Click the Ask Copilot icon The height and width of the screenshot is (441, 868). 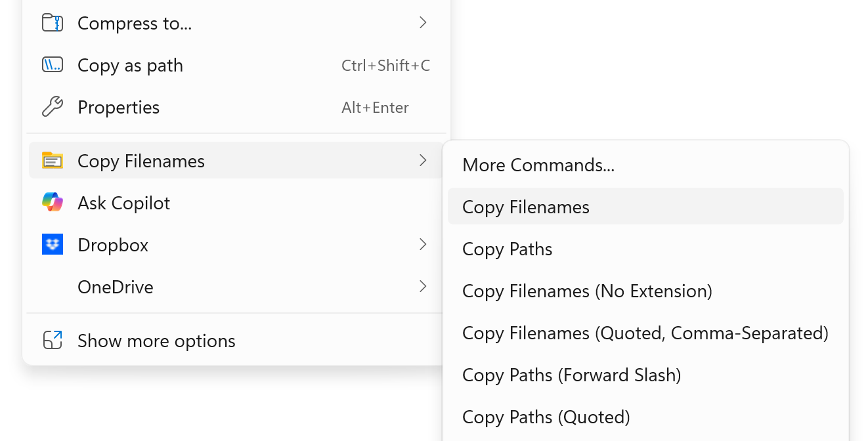[53, 202]
